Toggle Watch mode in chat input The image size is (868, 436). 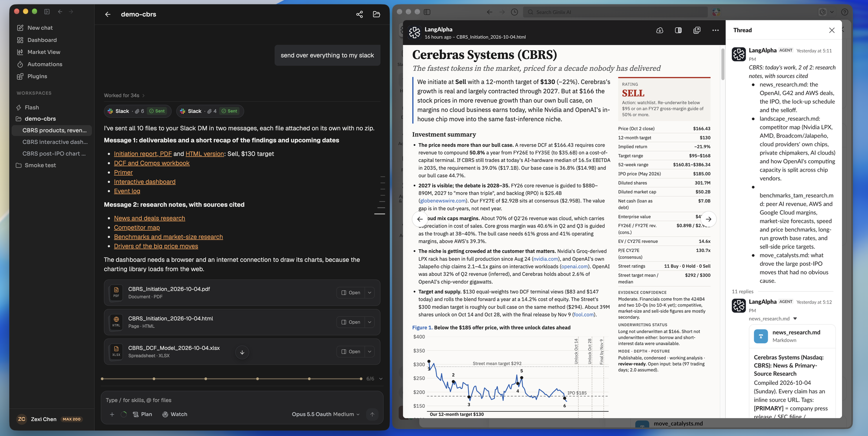coord(175,414)
